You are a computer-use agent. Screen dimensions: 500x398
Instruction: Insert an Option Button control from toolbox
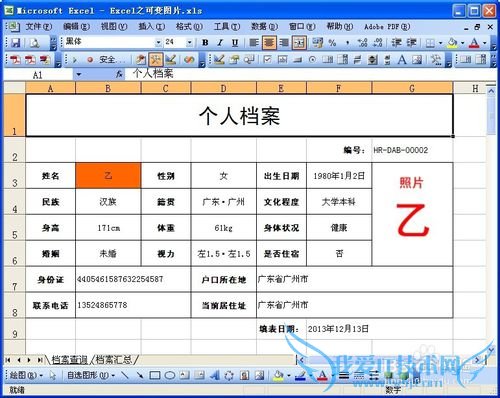(312, 60)
